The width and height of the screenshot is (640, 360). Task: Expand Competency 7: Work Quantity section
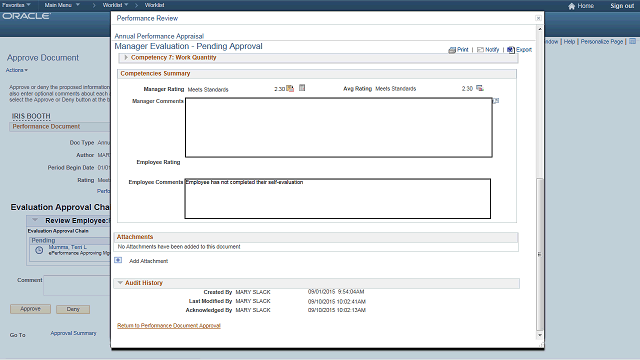point(126,58)
